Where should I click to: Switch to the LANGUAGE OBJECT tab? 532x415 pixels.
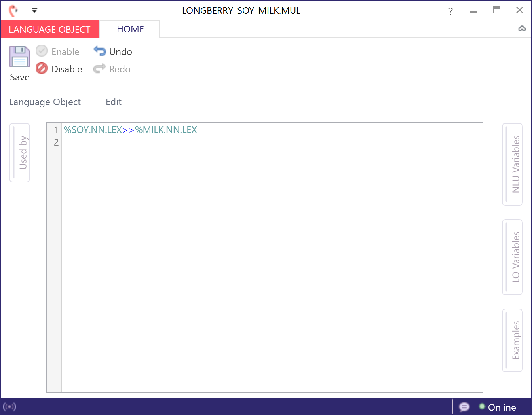point(49,29)
